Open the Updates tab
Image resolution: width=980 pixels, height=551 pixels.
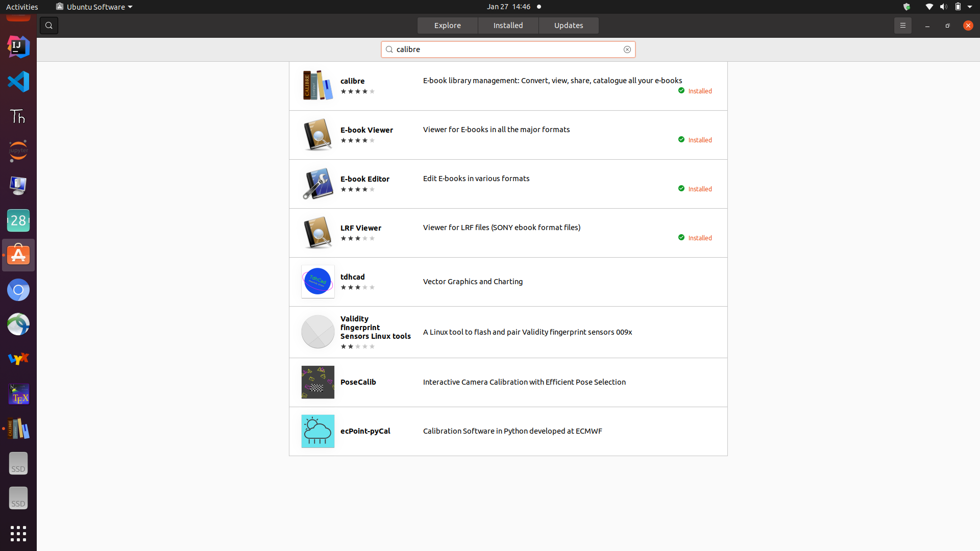click(569, 26)
